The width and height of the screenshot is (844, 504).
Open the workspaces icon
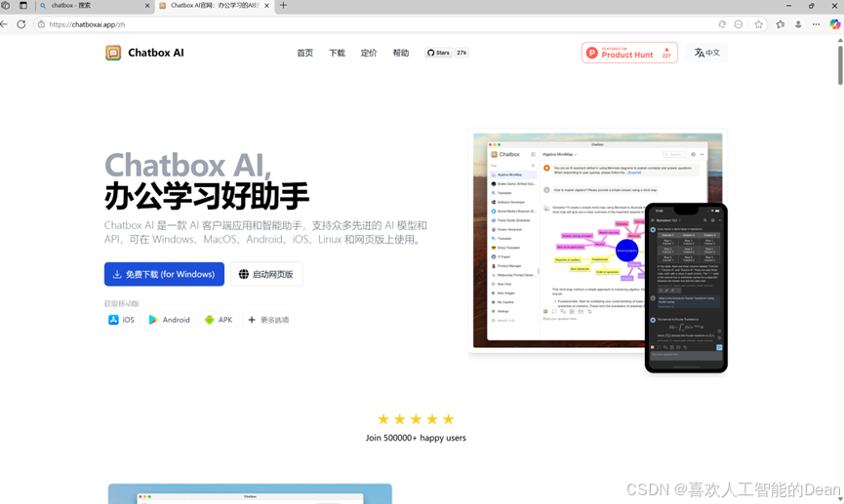6,6
